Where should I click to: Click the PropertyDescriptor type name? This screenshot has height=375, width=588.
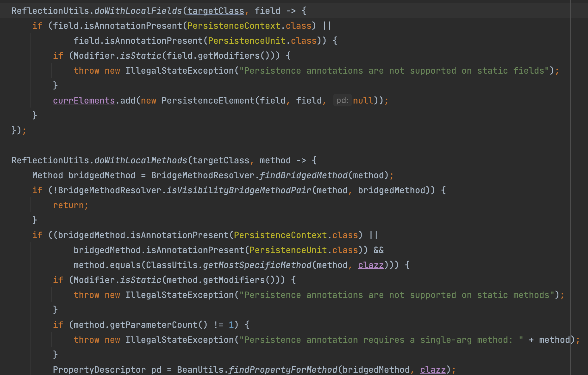click(99, 370)
